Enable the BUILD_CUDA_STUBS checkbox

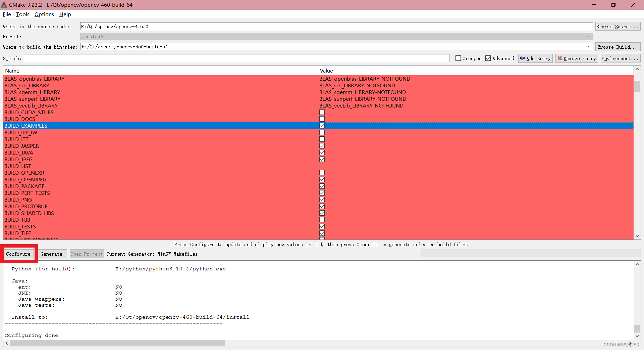click(322, 112)
